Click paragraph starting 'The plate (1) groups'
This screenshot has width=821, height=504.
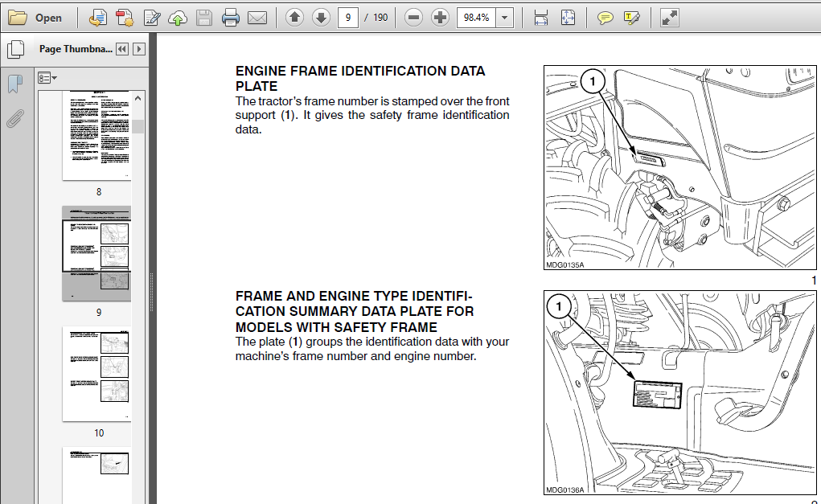[x=372, y=349]
